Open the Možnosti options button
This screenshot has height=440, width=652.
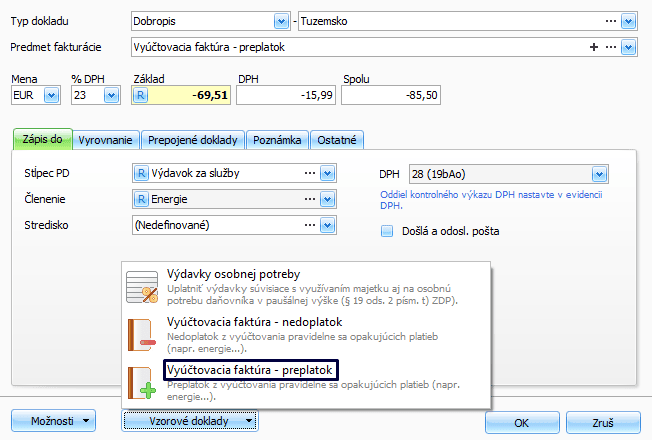54,421
